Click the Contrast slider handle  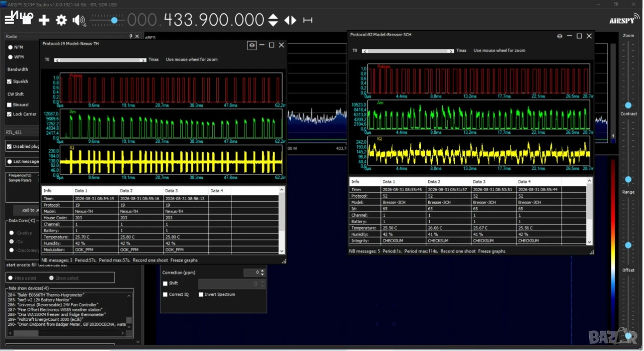point(628,180)
